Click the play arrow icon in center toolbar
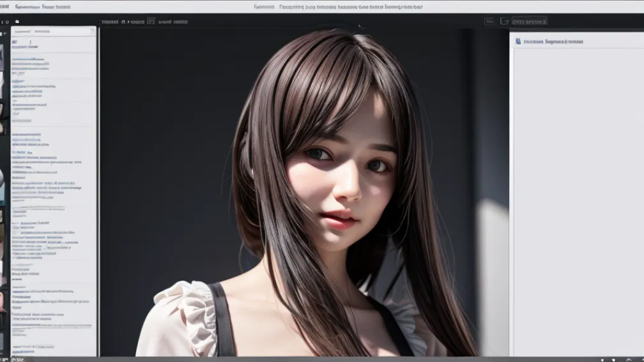 click(x=128, y=22)
